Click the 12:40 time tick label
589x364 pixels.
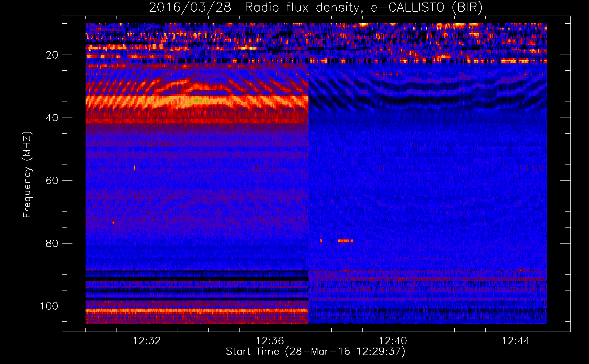coord(393,341)
